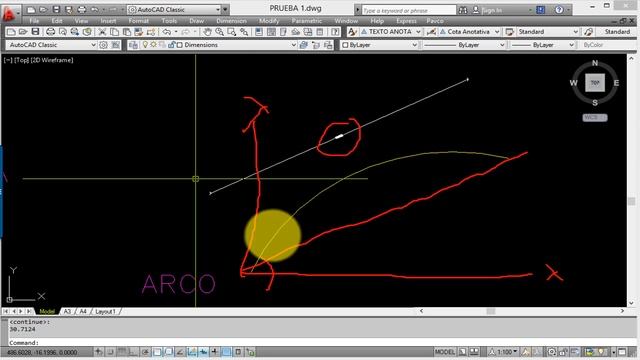Viewport: 640px width, 360px height.
Task: Select the Zoom Window tool
Action: [231, 31]
